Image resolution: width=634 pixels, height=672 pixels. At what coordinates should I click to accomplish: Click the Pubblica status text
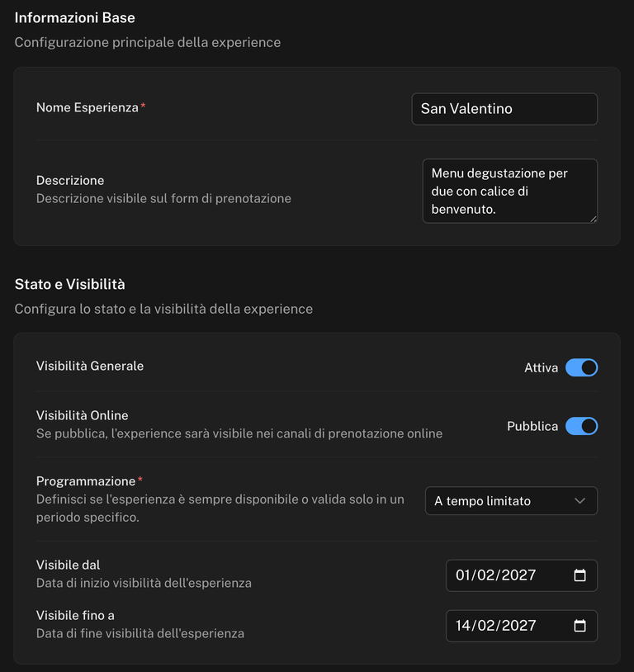[532, 426]
